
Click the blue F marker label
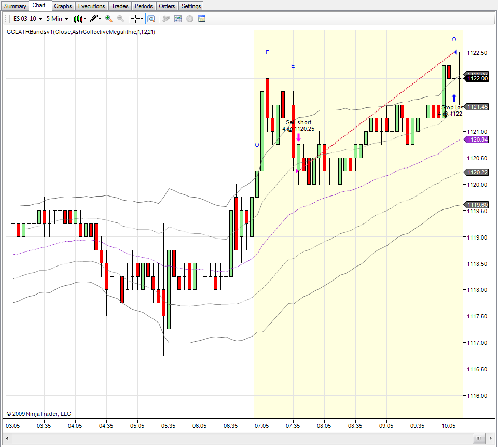[267, 52]
